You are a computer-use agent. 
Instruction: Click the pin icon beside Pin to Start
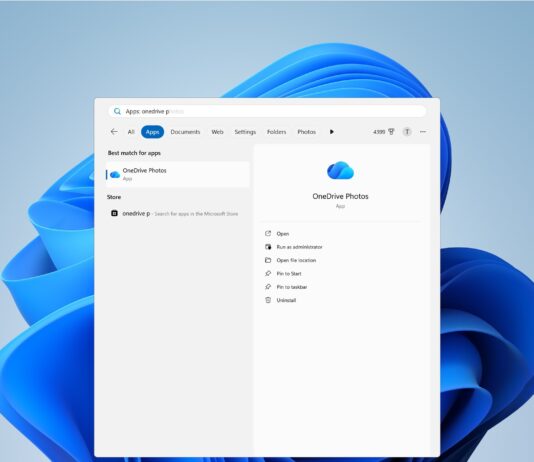(268, 273)
